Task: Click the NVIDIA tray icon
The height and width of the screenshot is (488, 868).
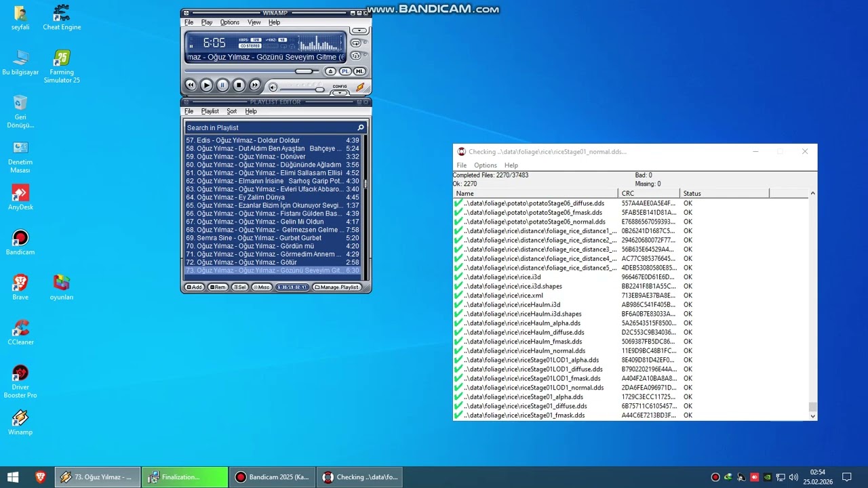Action: (x=767, y=477)
